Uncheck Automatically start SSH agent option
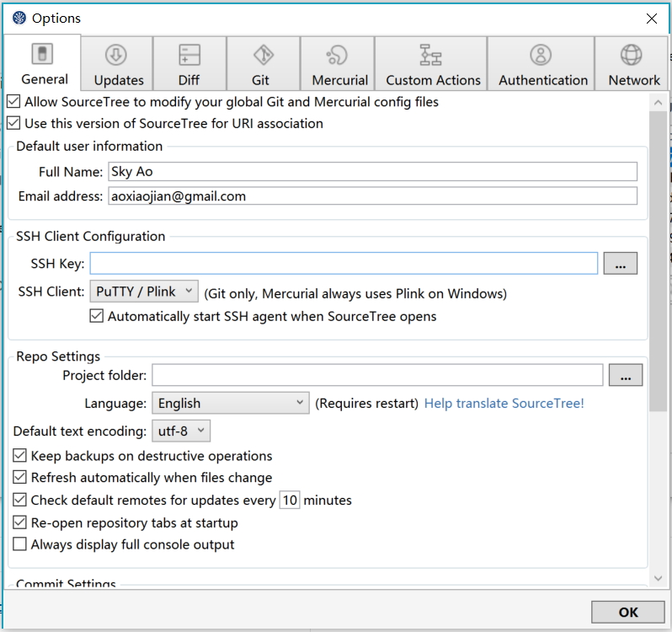 (x=97, y=317)
